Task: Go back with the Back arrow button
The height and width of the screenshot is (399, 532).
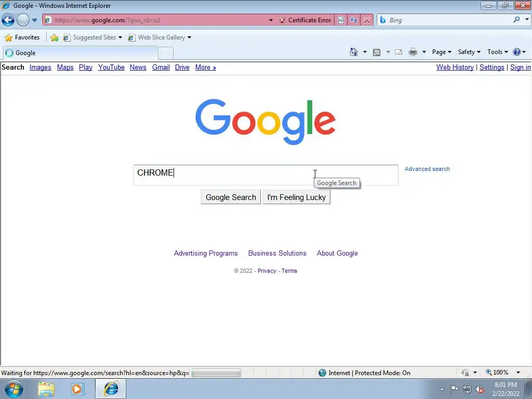Action: point(8,20)
